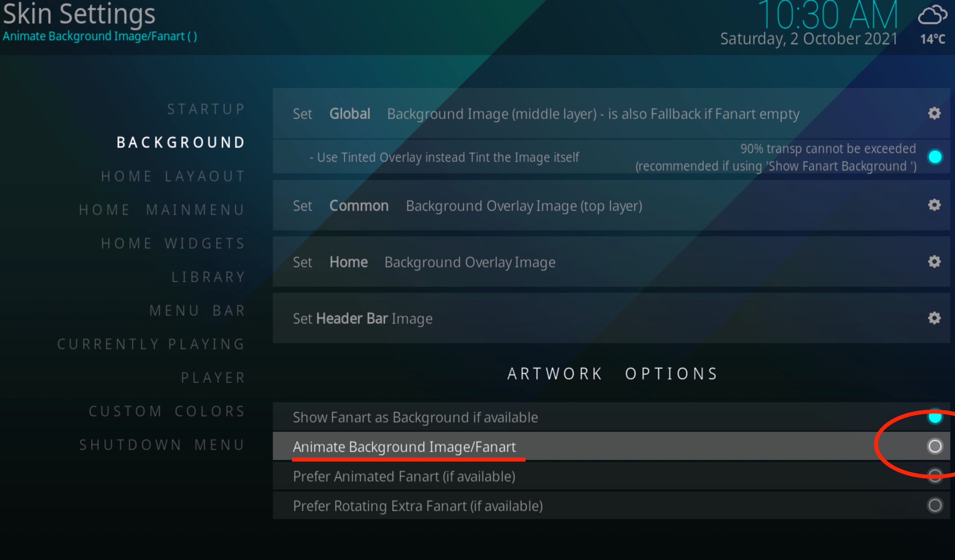Enable Prefer Rotating Extra Fanart toggle

(x=935, y=506)
